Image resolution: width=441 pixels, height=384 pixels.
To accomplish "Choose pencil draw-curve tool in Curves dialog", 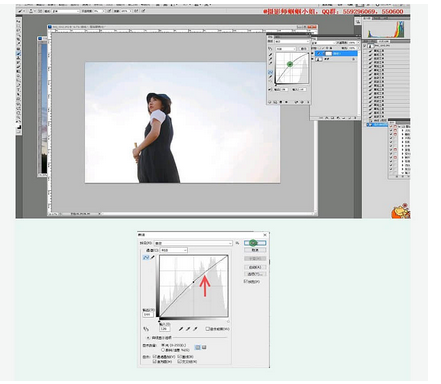I will [x=152, y=257].
